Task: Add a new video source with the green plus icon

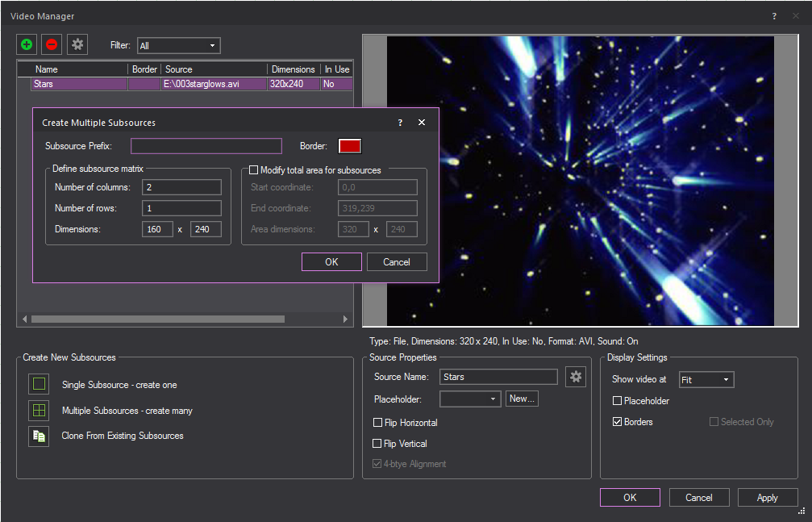Action: (26, 44)
